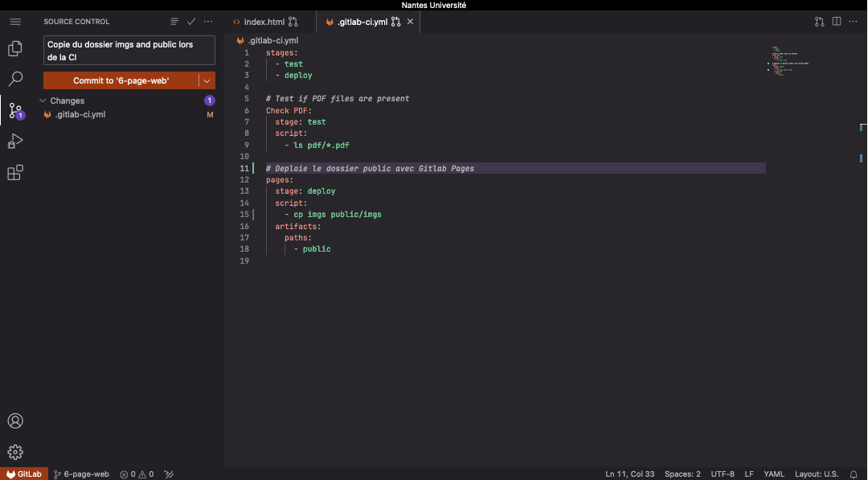Open errors and warnings count in status bar
The width and height of the screenshot is (868, 480).
click(x=137, y=474)
